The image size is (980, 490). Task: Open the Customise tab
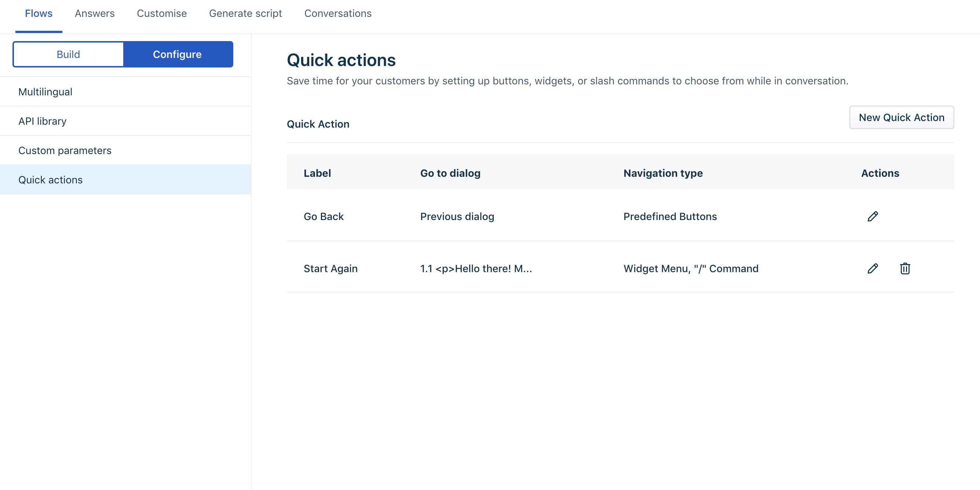(162, 14)
